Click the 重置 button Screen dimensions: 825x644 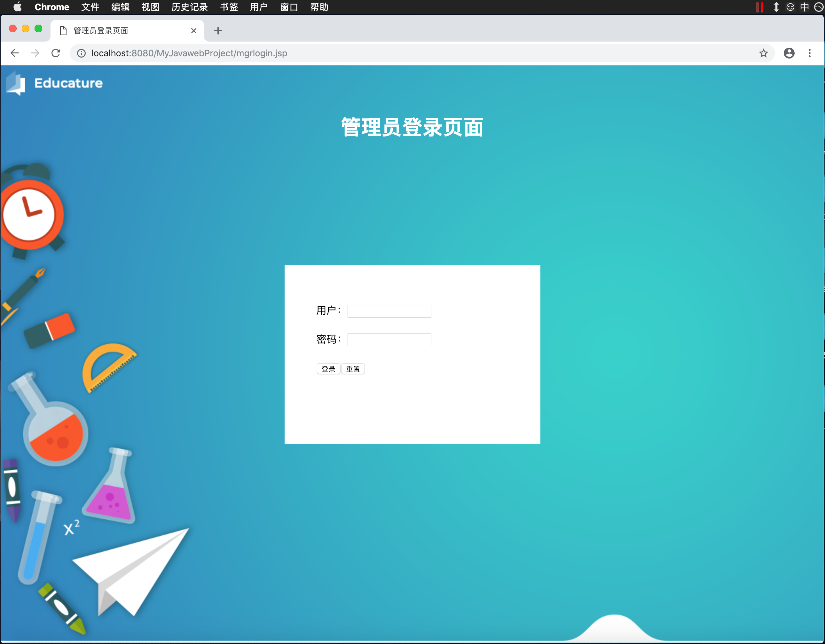tap(353, 369)
